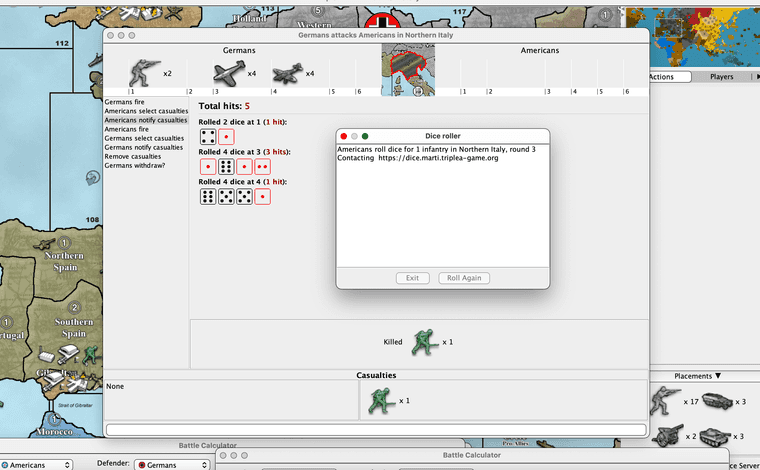Click the red die showing two in the roll at 3
760x470 pixels.
(x=262, y=167)
